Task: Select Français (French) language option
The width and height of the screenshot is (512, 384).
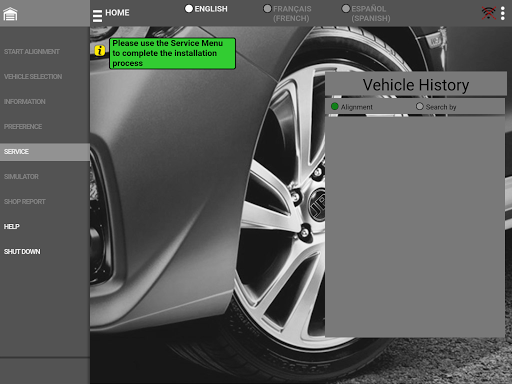Action: coord(287,13)
